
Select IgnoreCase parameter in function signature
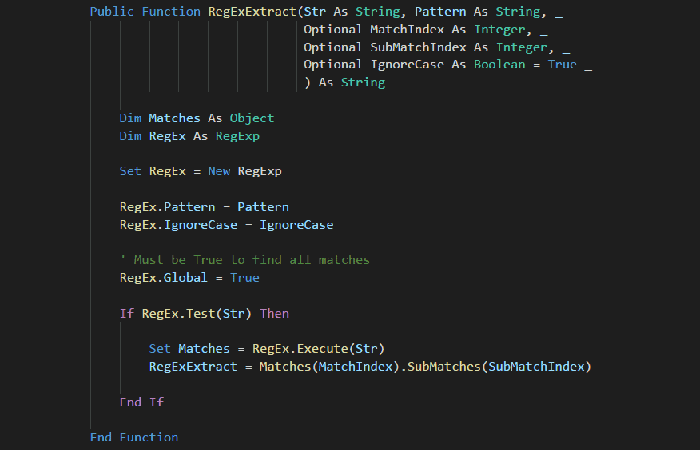(x=407, y=65)
